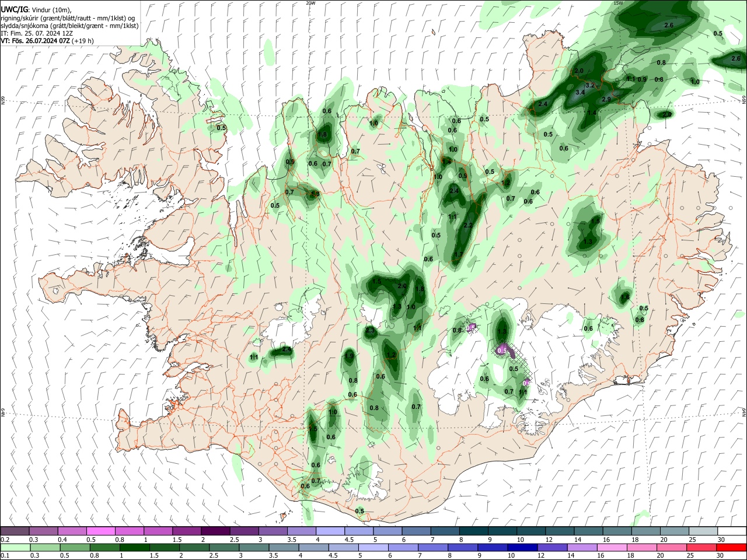This screenshot has height=560, width=747.
Task: Select the darkest green swatch between 1 and 1.5
Action: (134, 547)
